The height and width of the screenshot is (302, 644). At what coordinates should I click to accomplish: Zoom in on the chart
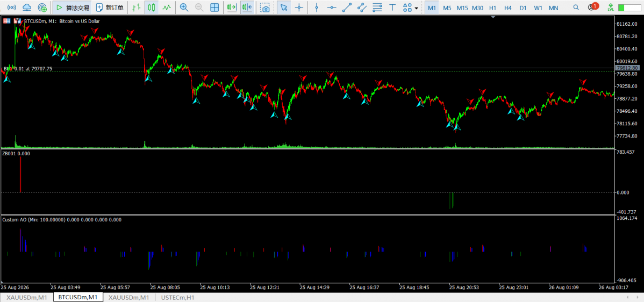click(x=184, y=8)
